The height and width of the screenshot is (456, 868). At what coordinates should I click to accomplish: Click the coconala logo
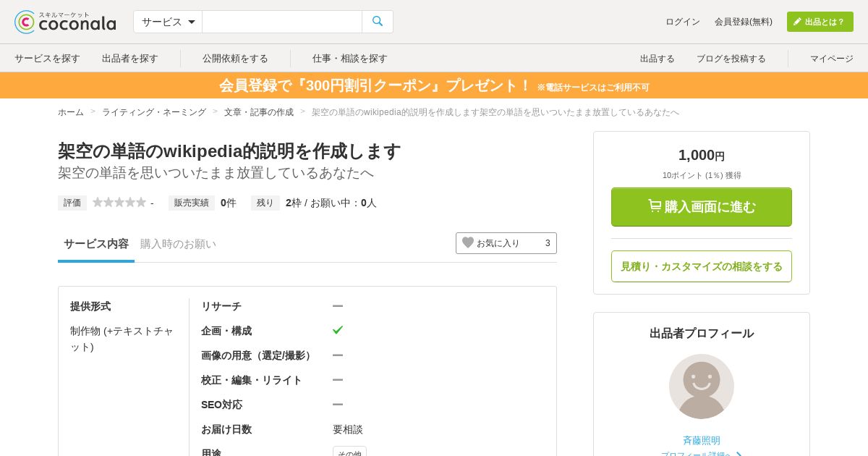tap(65, 22)
